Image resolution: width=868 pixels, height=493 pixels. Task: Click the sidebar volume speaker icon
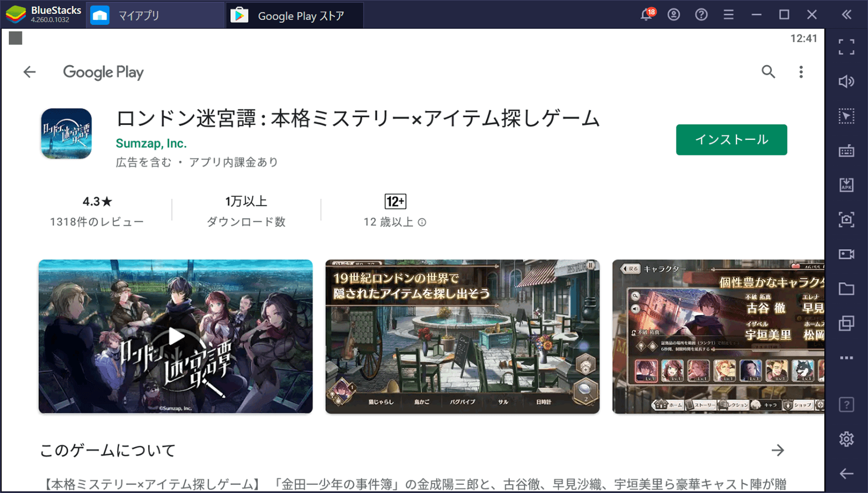[846, 82]
